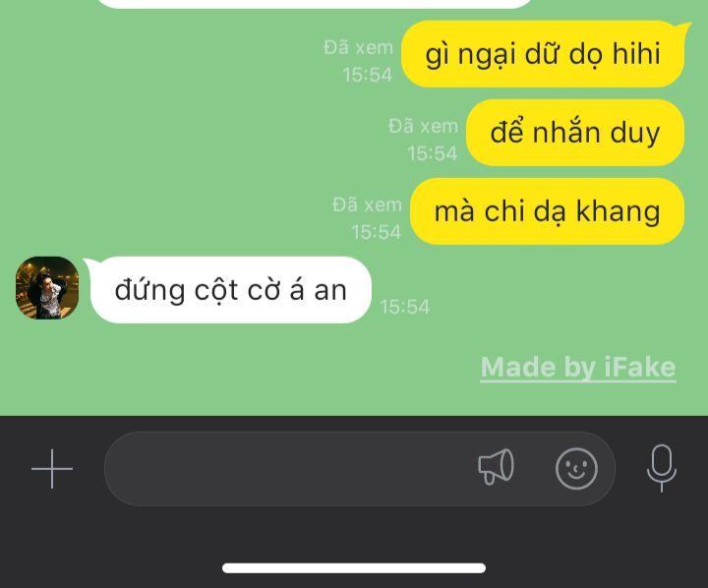
Task: Tap the plus attachment icon
Action: [52, 469]
